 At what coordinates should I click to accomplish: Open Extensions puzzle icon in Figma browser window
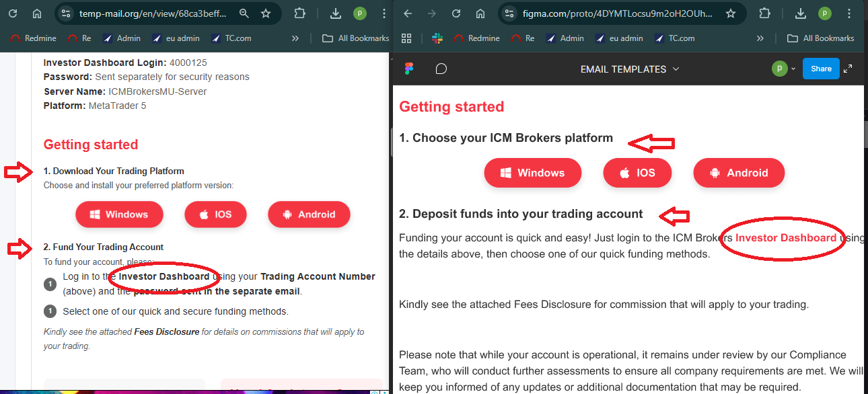pos(764,13)
